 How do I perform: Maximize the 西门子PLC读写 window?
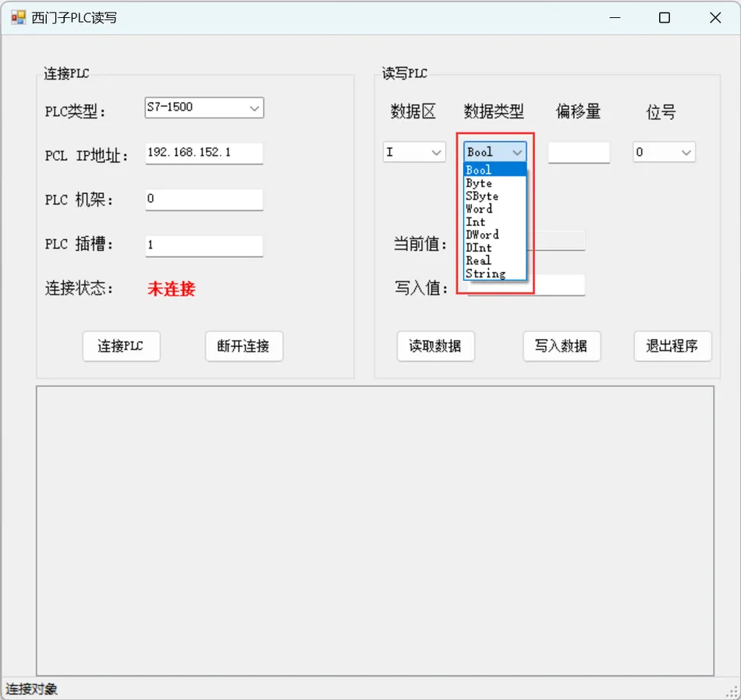tap(665, 18)
